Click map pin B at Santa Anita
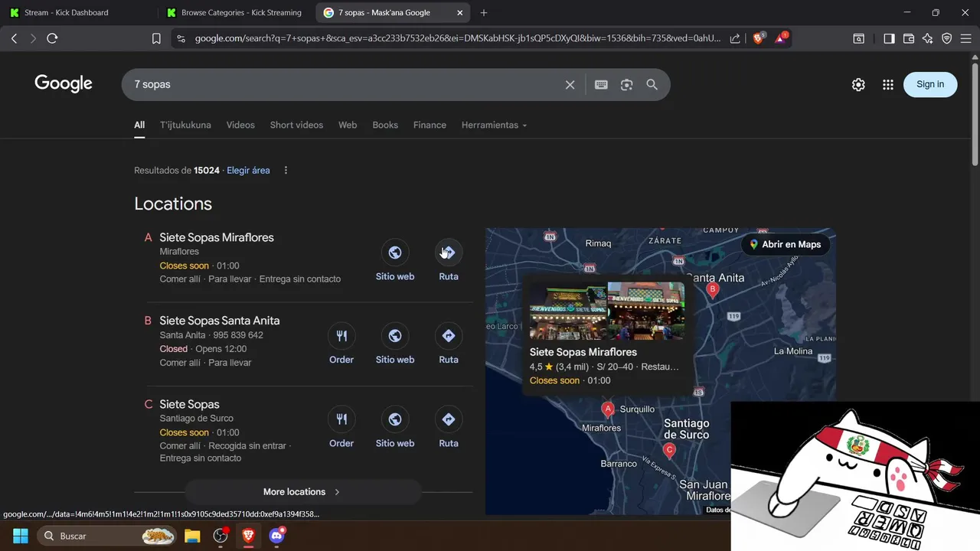Viewport: 980px width, 551px height. (x=713, y=289)
